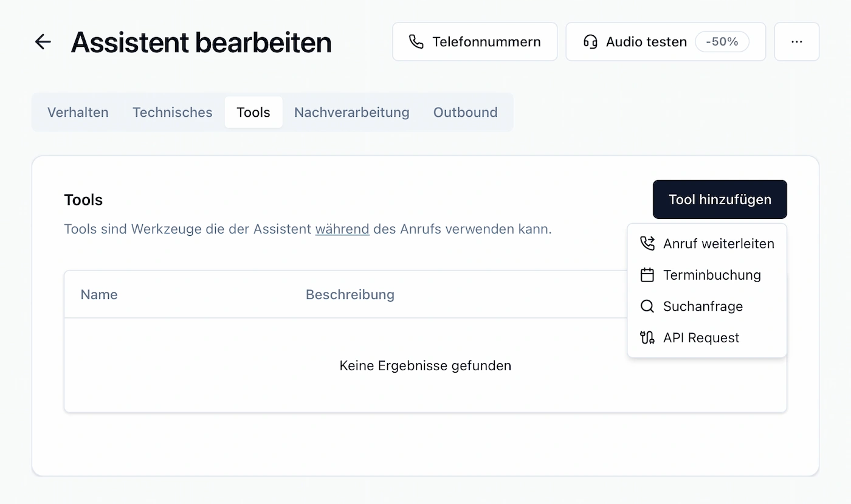Switch to the Verhalten tab
Viewport: 851px width, 504px height.
click(78, 112)
